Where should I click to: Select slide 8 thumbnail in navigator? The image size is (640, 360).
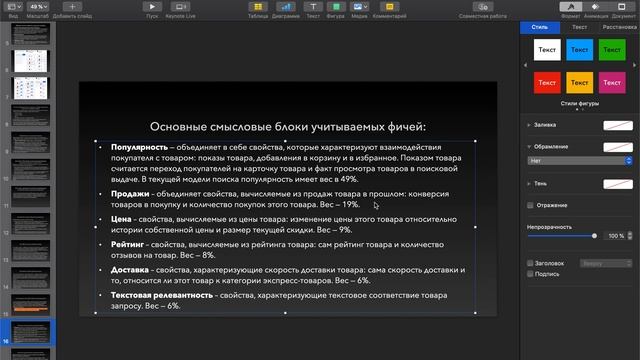[31, 115]
